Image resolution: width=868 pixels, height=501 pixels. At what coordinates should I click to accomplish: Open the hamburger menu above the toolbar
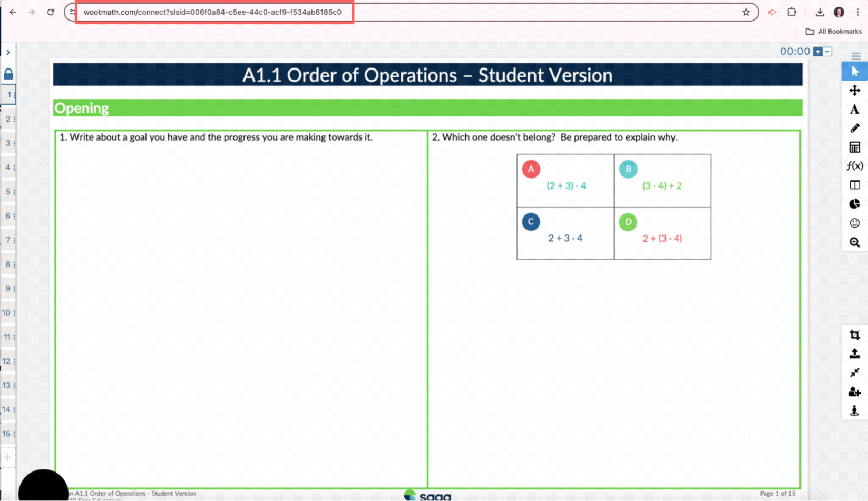[x=854, y=55]
